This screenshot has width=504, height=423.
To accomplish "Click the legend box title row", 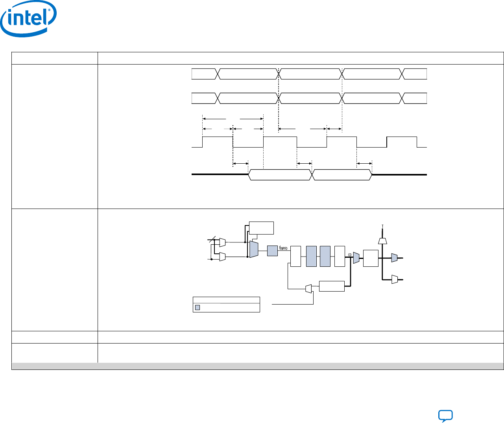I will point(226,300).
